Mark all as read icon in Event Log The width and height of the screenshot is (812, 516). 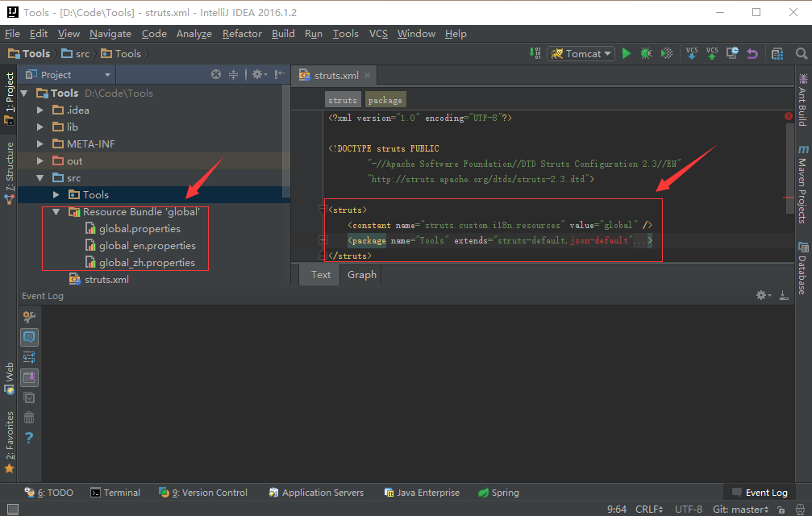[29, 397]
